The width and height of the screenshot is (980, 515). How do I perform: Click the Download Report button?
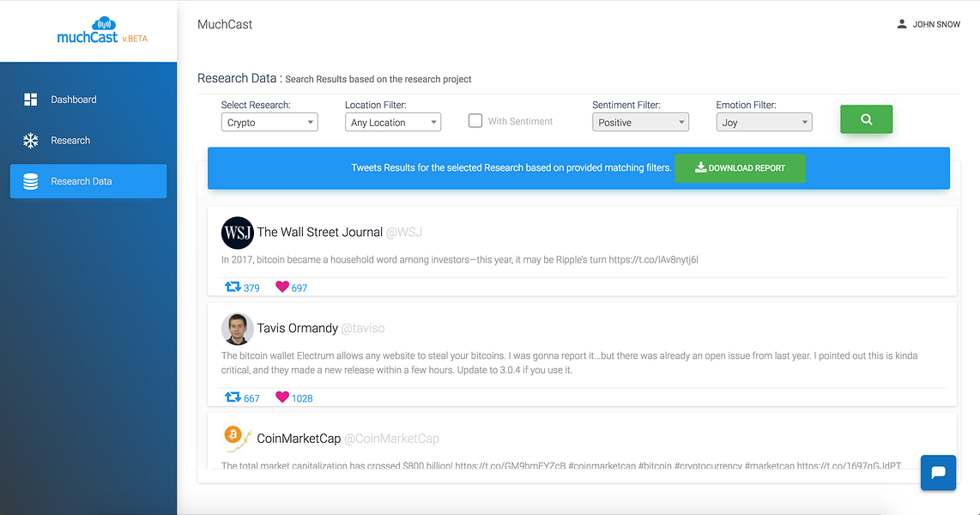coord(740,168)
